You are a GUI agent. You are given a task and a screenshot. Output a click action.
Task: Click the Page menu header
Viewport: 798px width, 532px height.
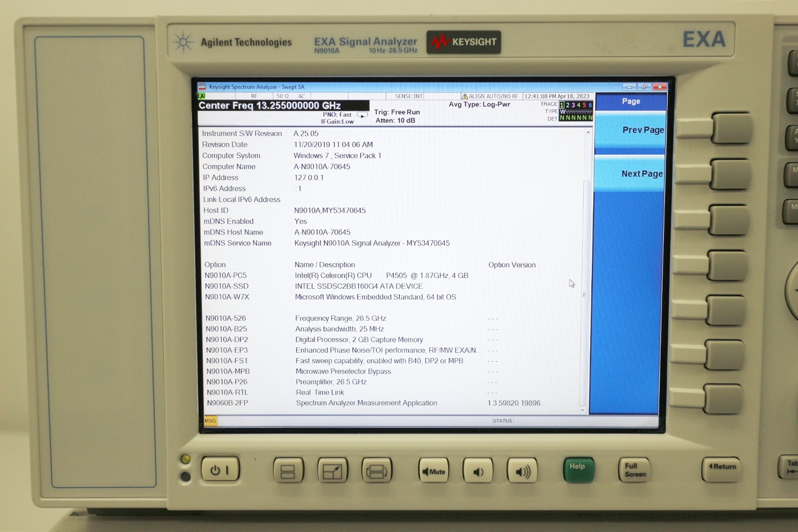pos(631,101)
